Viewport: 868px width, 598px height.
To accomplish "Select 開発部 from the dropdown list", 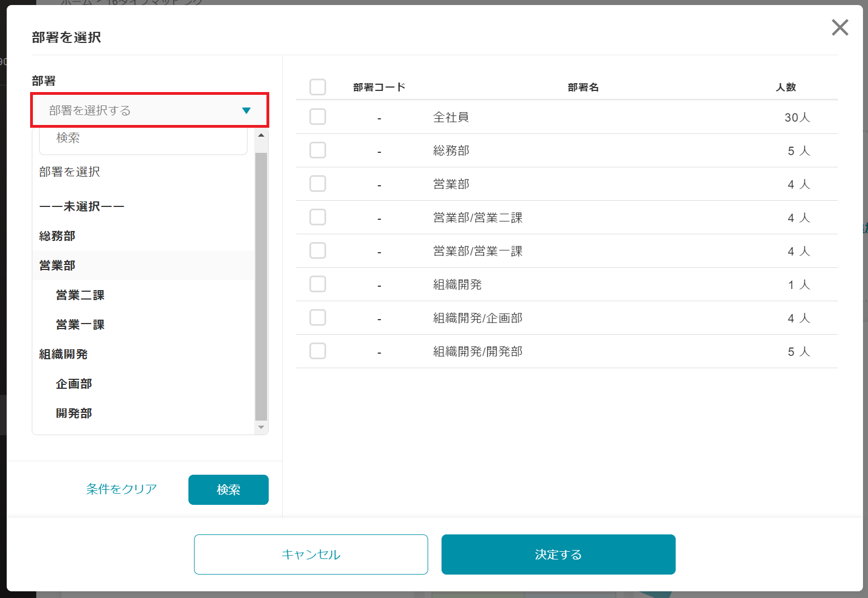I will click(x=74, y=413).
